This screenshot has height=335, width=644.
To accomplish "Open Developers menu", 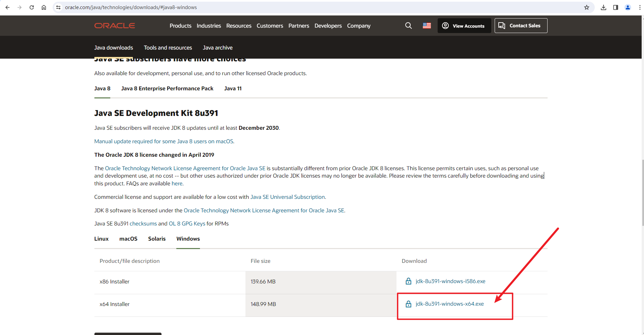I will tap(328, 26).
